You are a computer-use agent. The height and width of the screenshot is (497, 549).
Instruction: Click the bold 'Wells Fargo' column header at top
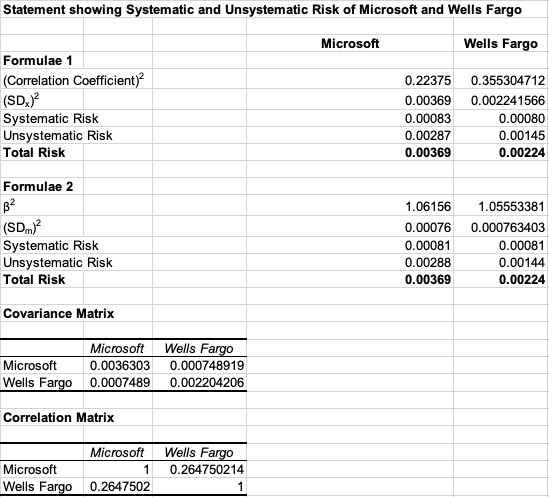tap(501, 43)
